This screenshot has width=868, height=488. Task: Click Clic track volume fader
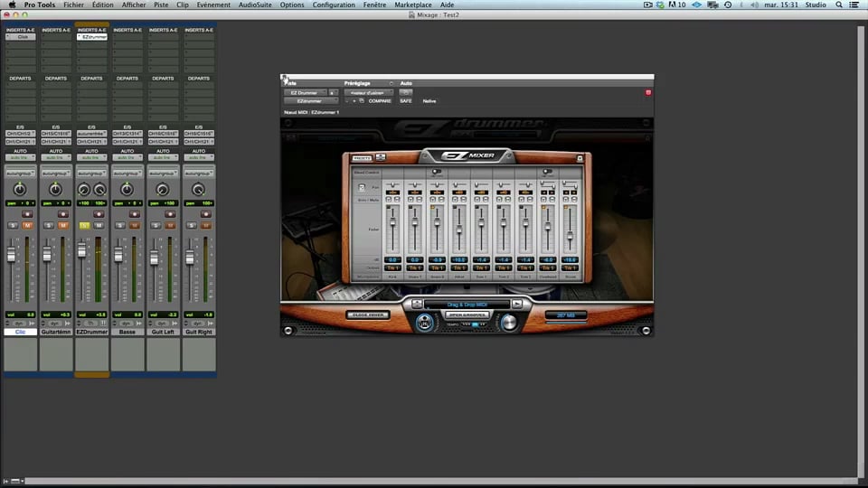point(11,255)
